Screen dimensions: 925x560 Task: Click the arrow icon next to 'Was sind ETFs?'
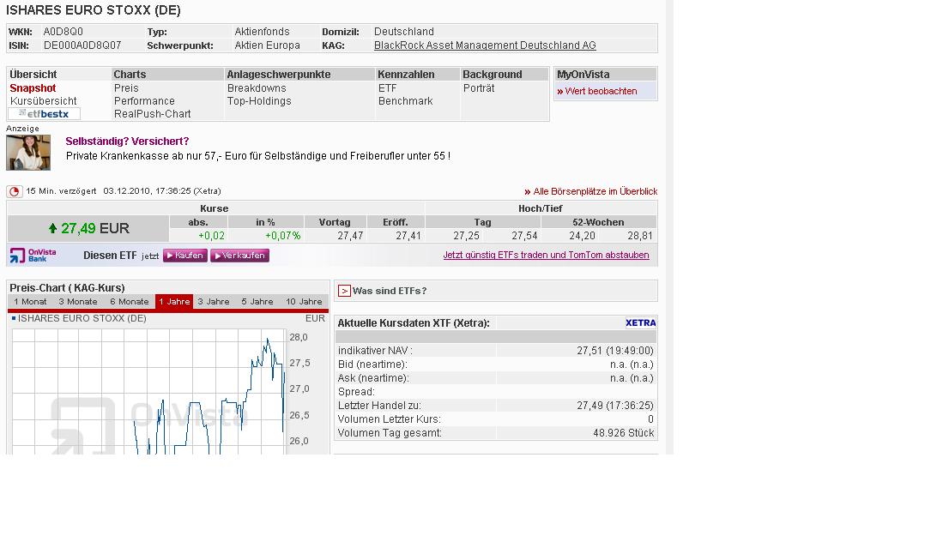[x=344, y=291]
